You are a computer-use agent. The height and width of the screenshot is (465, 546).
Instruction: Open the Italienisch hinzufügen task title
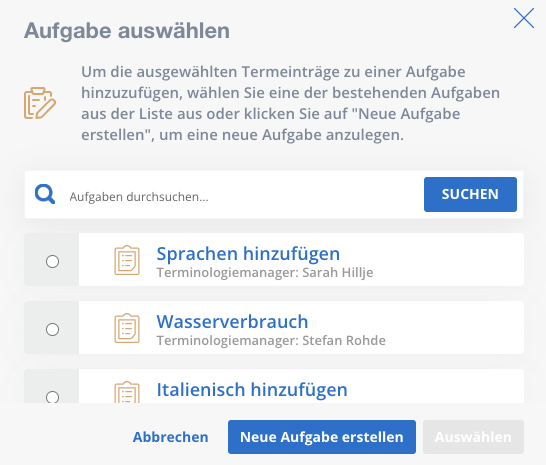[x=252, y=389]
